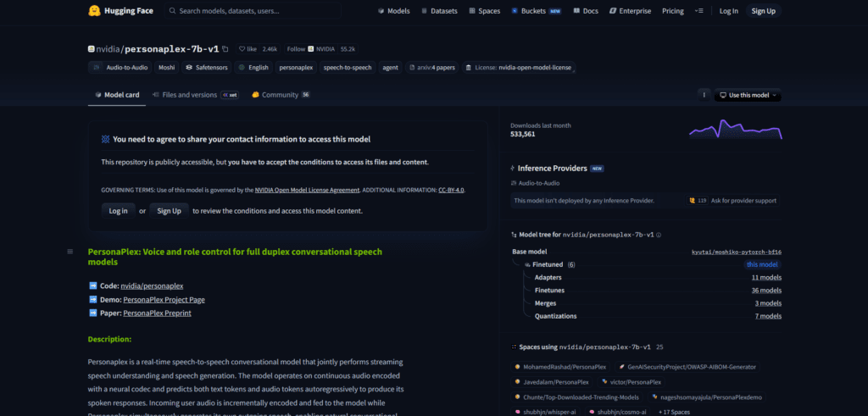Open the 36 models Finetunes link
The height and width of the screenshot is (416, 868).
(766, 291)
